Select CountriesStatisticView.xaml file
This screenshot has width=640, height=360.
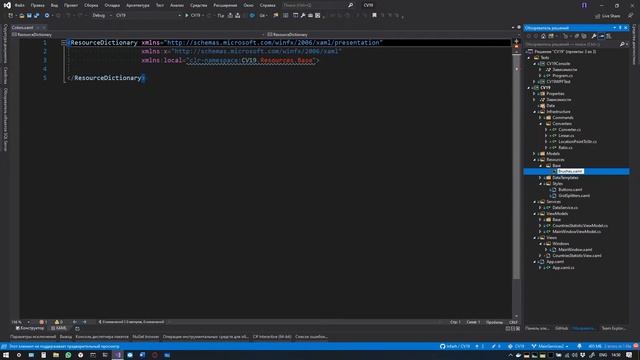(577, 256)
